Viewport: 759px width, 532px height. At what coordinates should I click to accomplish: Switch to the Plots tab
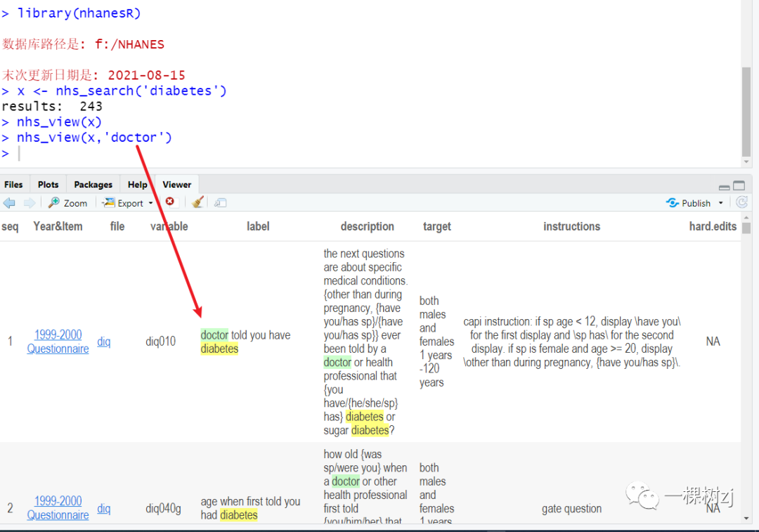pyautogui.click(x=48, y=184)
